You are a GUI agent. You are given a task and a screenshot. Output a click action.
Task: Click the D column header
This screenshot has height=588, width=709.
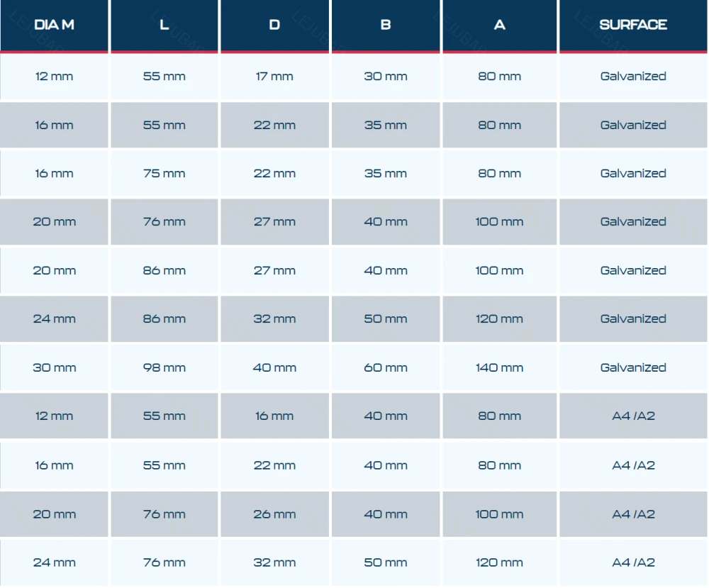pos(274,26)
